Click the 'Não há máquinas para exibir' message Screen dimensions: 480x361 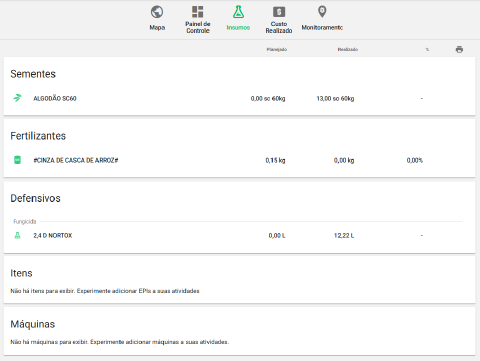click(120, 342)
